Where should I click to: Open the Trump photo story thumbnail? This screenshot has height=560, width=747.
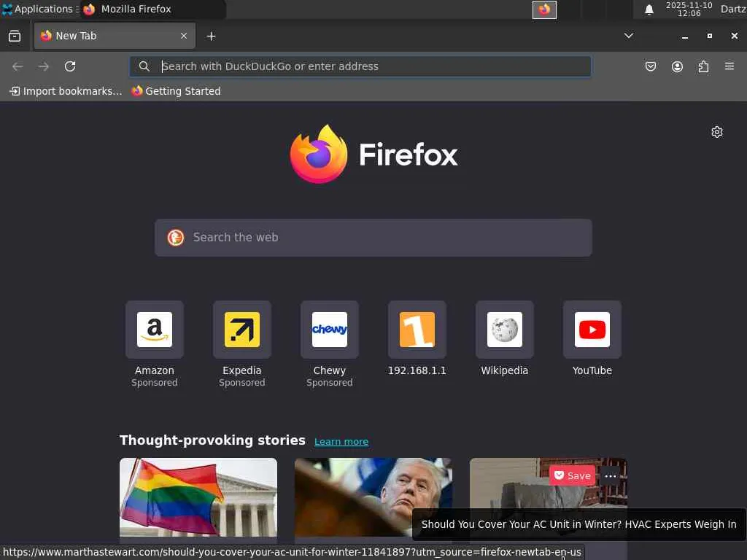[x=373, y=497]
